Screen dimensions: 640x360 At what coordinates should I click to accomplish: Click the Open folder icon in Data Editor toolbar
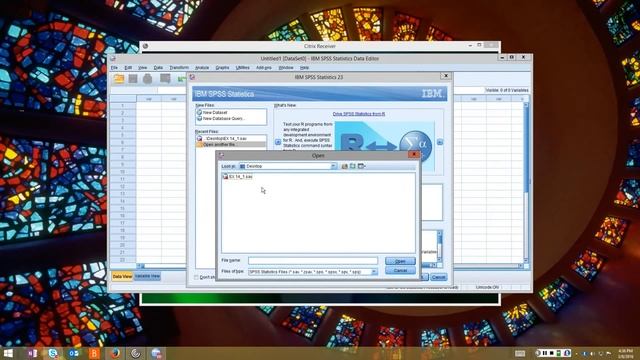pos(119,78)
